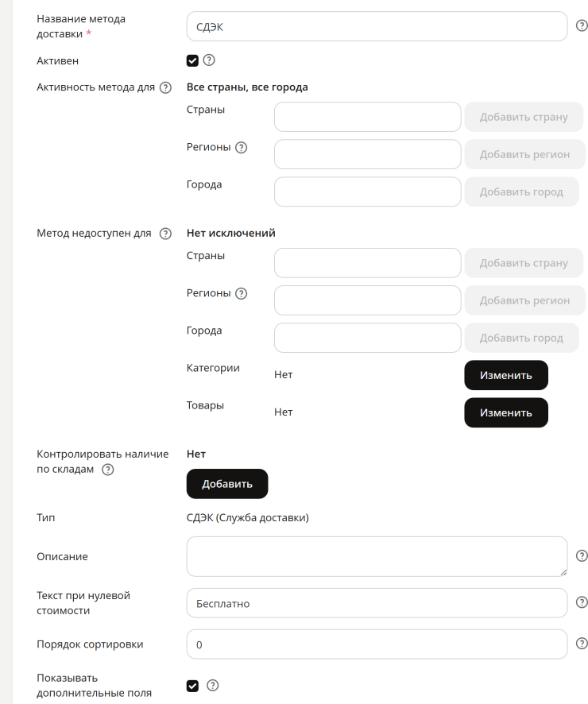The width and height of the screenshot is (588, 704).
Task: Click Регионы input under Все страны, все города
Action: point(368,154)
